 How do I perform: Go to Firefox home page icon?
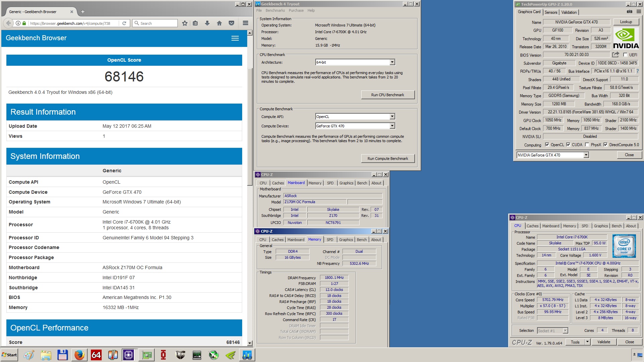[219, 23]
